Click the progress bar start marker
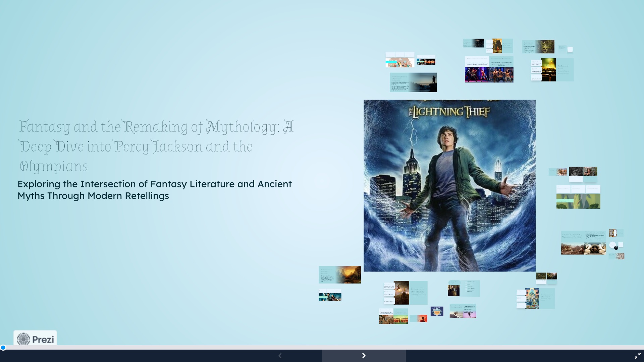This screenshot has height=362, width=644. 3,348
